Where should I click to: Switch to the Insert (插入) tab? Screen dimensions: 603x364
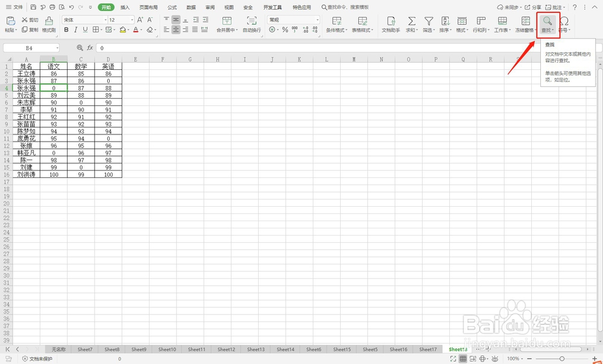coord(125,7)
